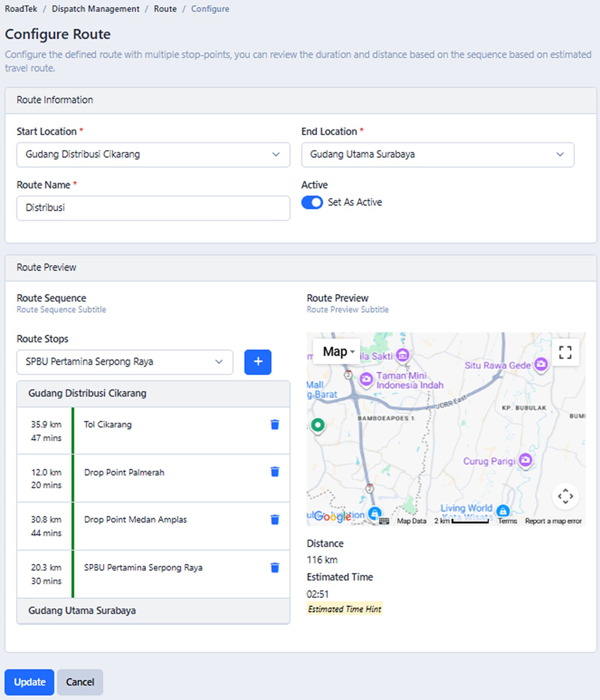
Task: Delete the Drop Point Medan Amplas stop
Action: click(x=275, y=519)
